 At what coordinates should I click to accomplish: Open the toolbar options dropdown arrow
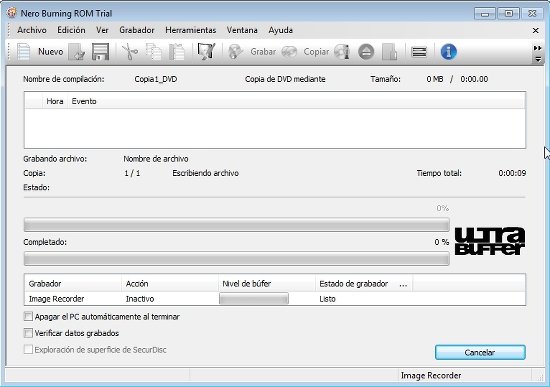pos(538,60)
